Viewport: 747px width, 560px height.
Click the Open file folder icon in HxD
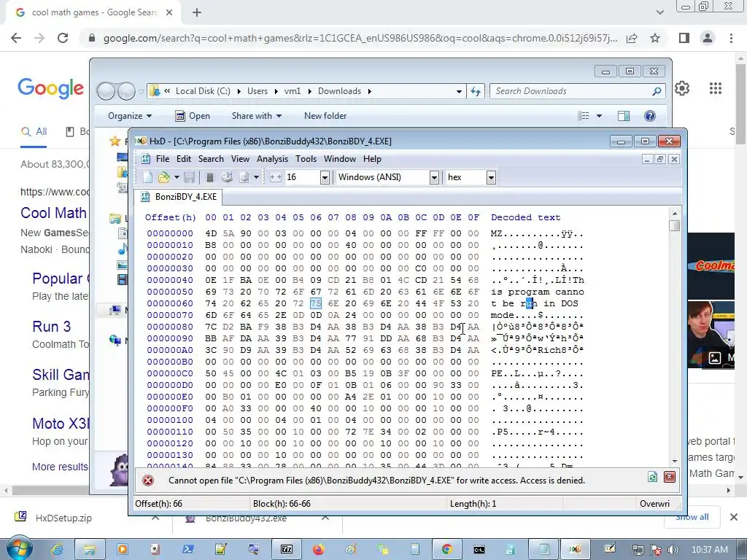coord(164,177)
